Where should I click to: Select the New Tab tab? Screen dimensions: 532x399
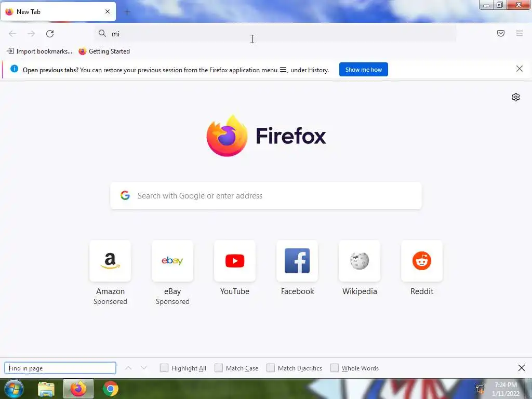click(x=58, y=11)
